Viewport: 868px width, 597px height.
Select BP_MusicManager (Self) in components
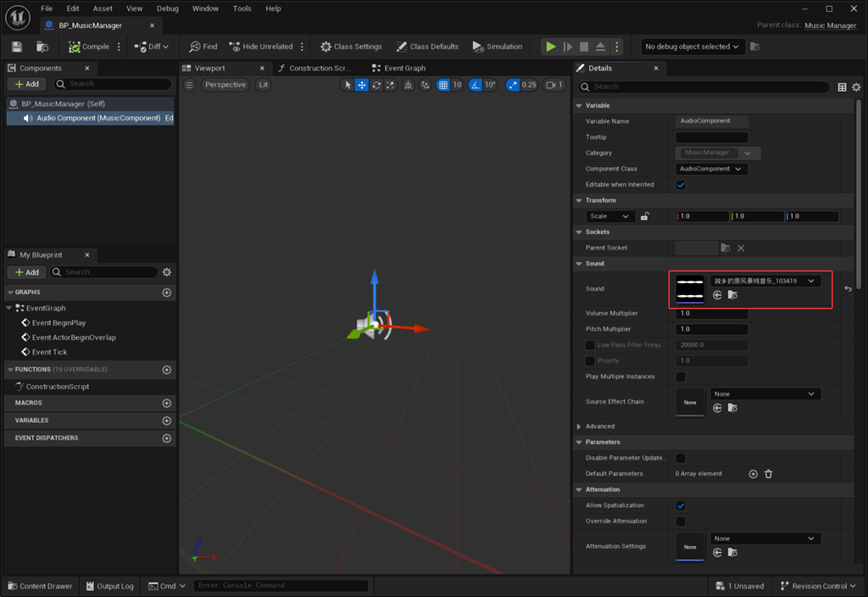tap(90, 103)
